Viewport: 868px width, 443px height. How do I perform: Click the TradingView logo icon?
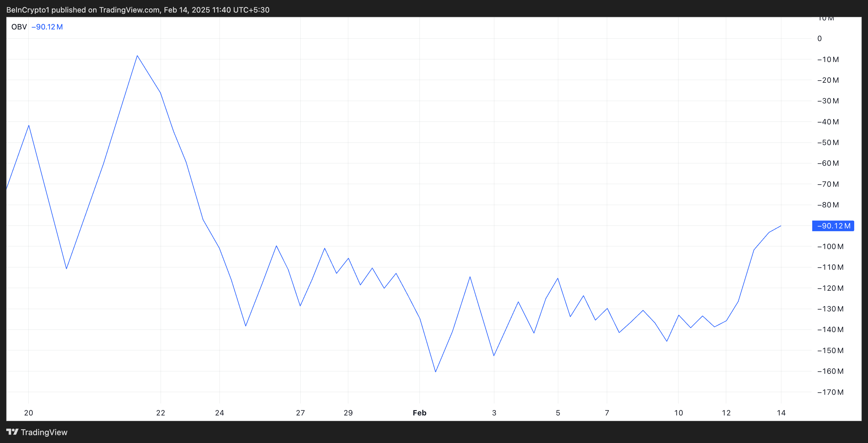(13, 431)
